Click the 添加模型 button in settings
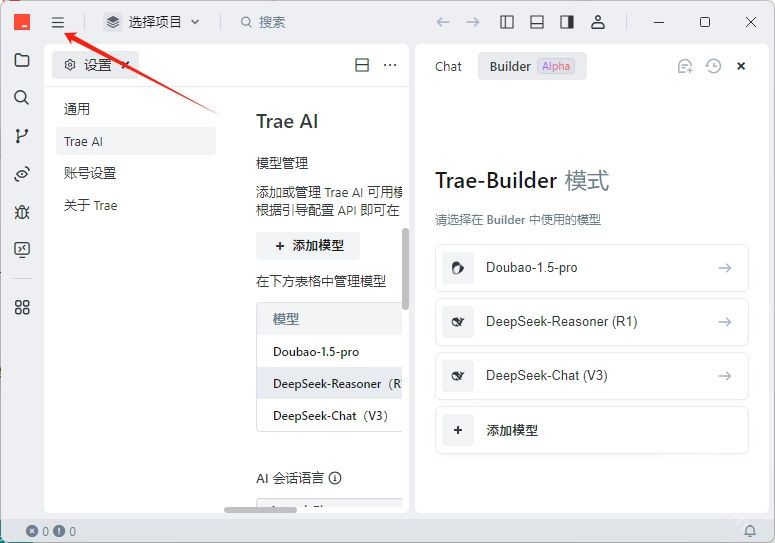Viewport: 775px width, 543px height. [308, 246]
